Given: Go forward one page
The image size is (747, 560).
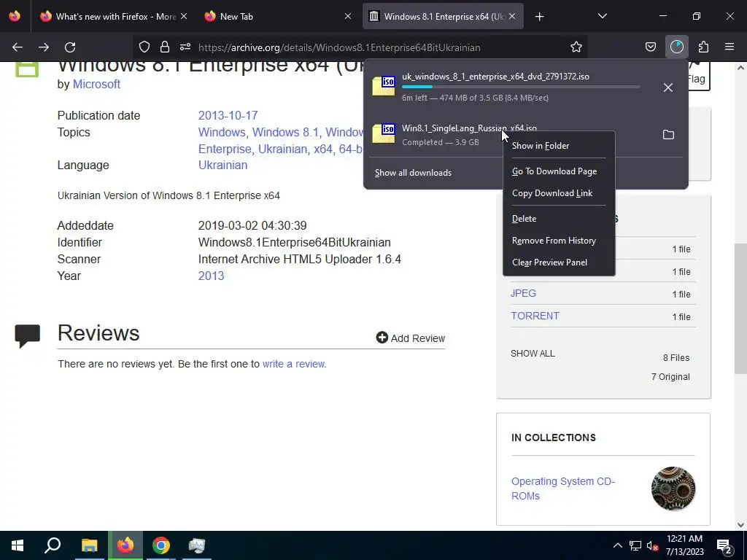Looking at the screenshot, I should (44, 47).
